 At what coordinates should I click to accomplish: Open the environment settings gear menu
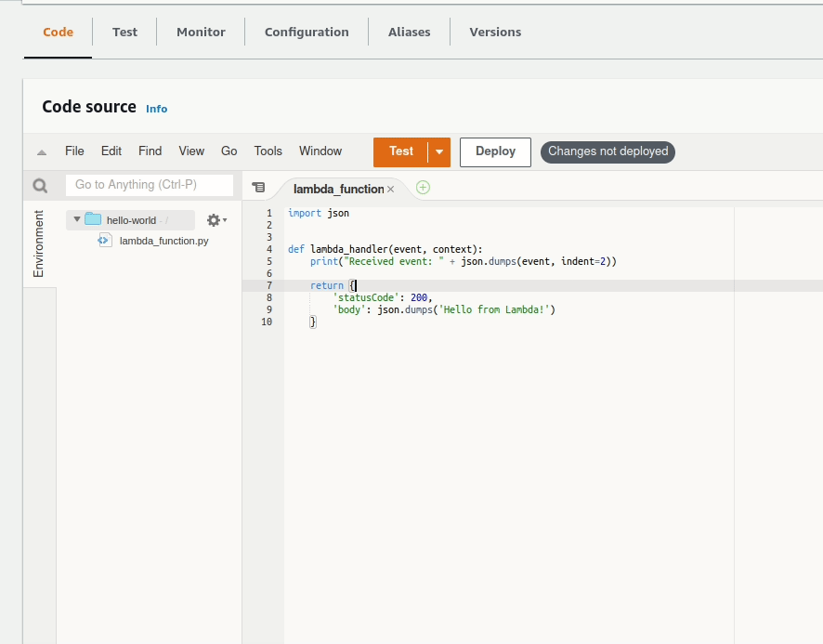tap(216, 220)
